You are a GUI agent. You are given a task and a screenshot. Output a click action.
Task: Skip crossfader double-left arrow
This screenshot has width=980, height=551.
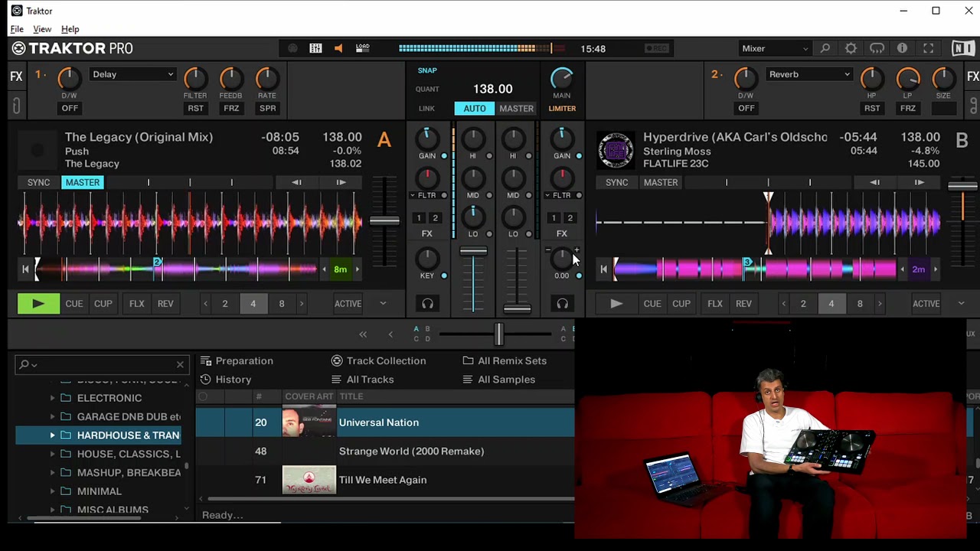[x=363, y=334]
